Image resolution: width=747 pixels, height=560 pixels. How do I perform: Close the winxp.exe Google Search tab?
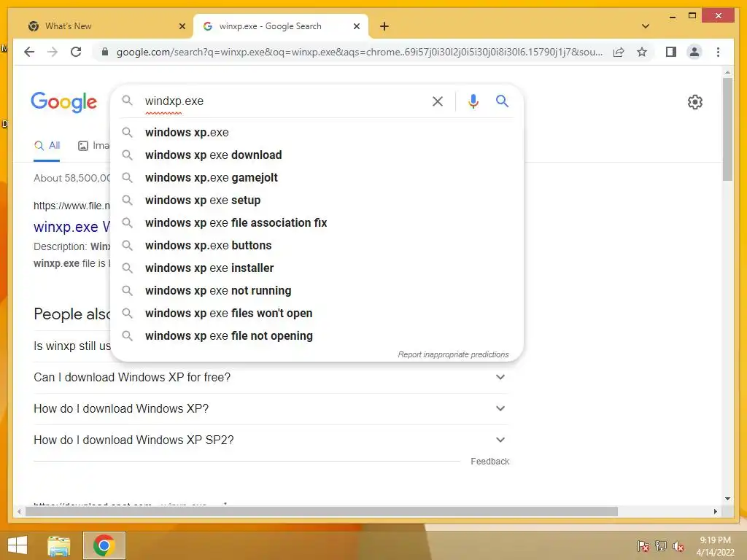(x=356, y=26)
